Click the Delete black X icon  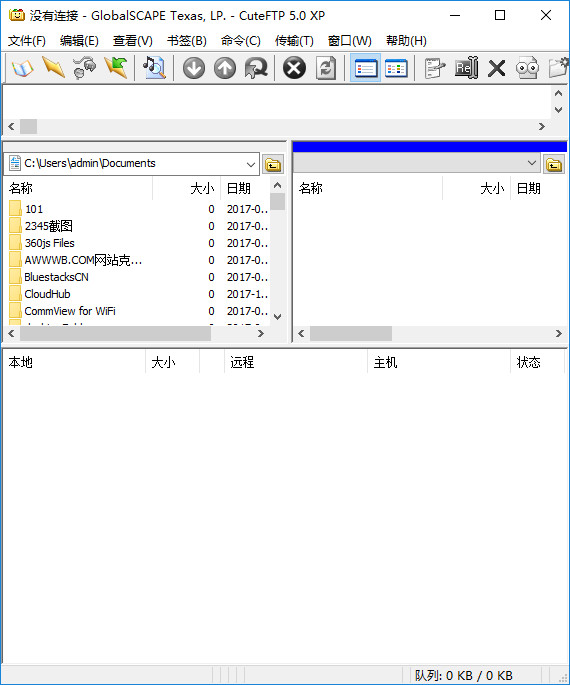coord(497,69)
